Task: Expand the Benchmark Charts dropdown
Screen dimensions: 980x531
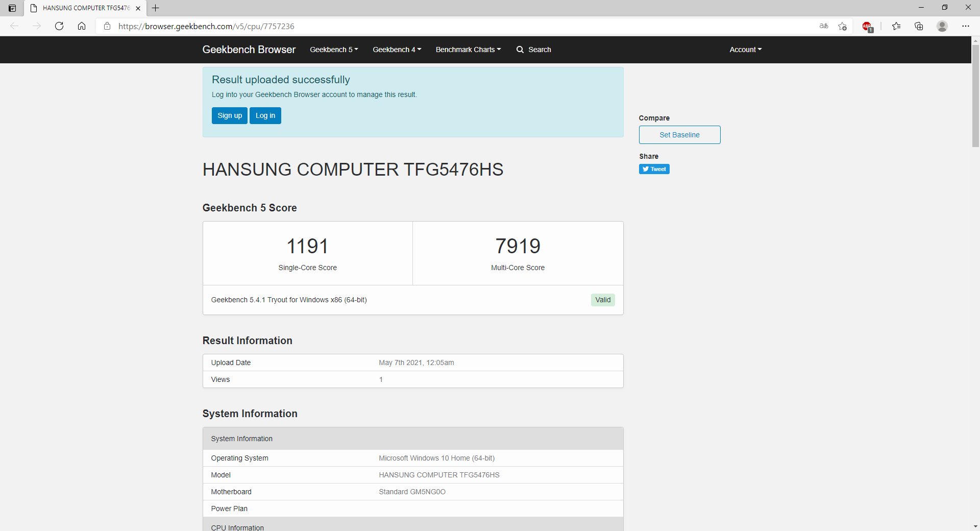Action: coord(468,50)
